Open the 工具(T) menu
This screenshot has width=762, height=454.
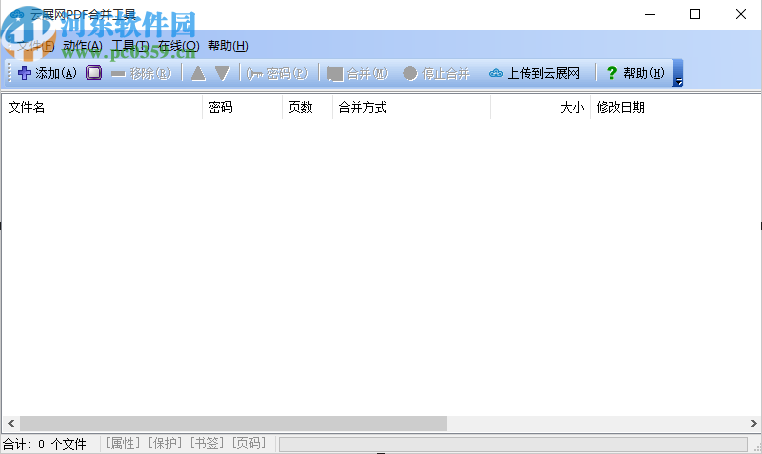[x=130, y=46]
